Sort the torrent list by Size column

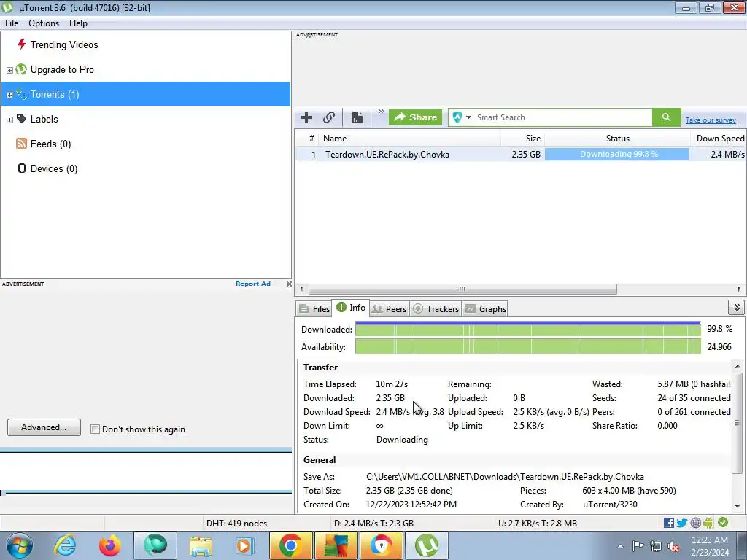(x=522, y=139)
